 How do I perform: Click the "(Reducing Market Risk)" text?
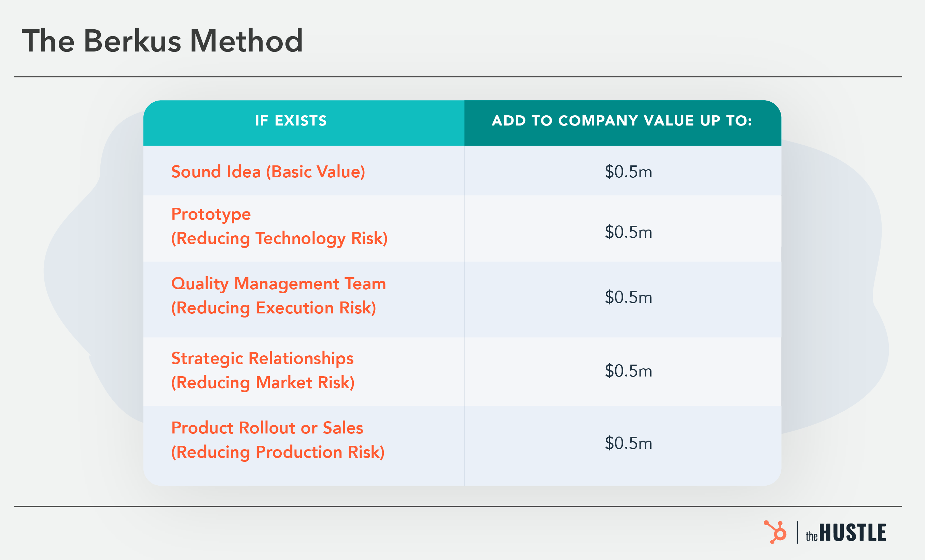[x=263, y=383]
